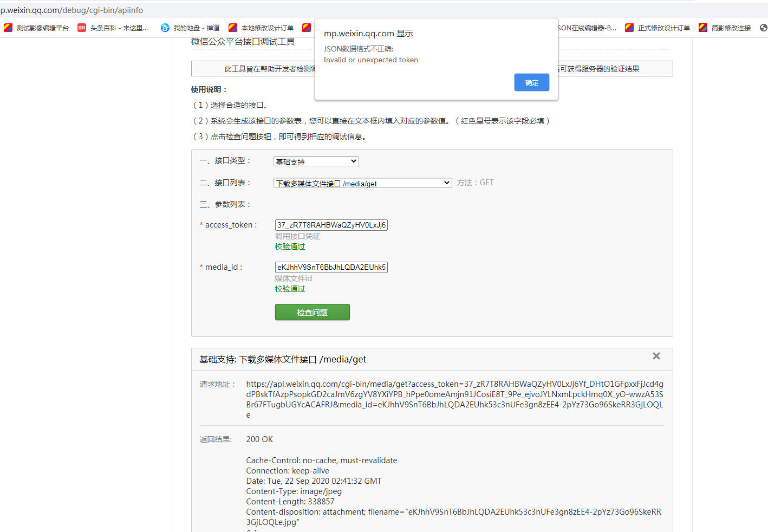Click the alert text Invalid or unexpected token
Image resolution: width=768 pixels, height=532 pixels.
tap(371, 60)
